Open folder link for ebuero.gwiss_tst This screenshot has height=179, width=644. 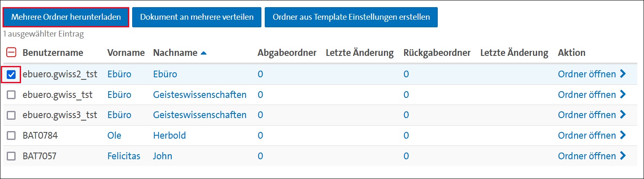coord(587,95)
